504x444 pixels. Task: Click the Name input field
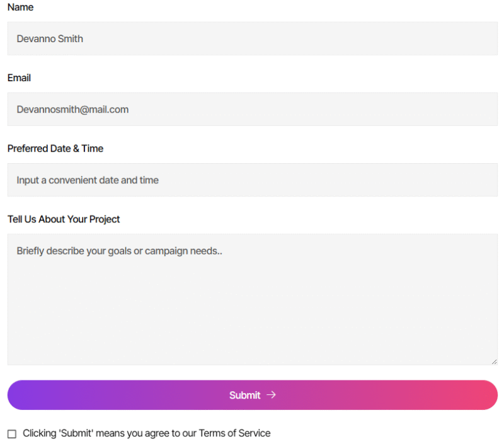252,38
